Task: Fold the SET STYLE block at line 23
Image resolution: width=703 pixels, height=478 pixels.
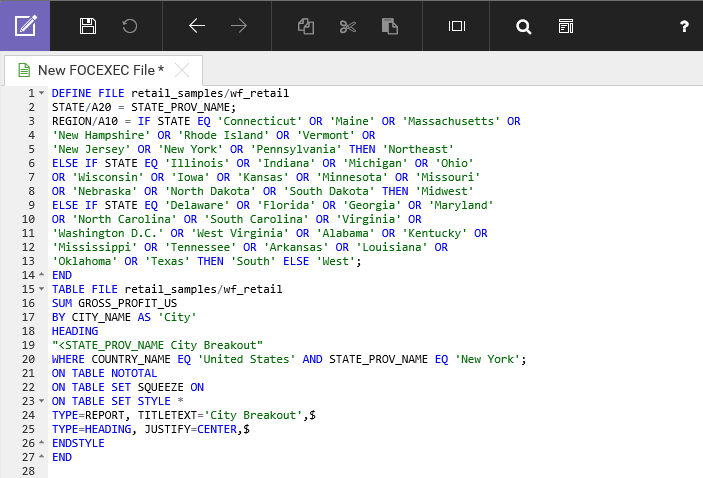Action: coord(41,401)
